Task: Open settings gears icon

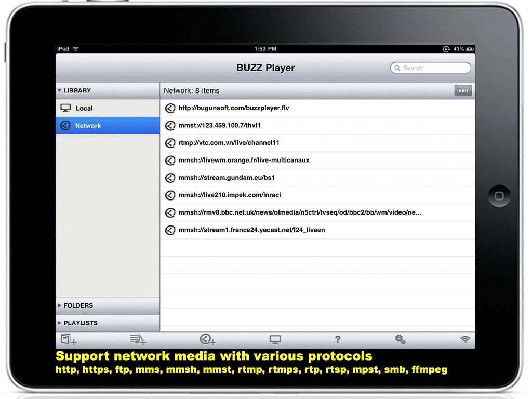Action: (x=400, y=339)
